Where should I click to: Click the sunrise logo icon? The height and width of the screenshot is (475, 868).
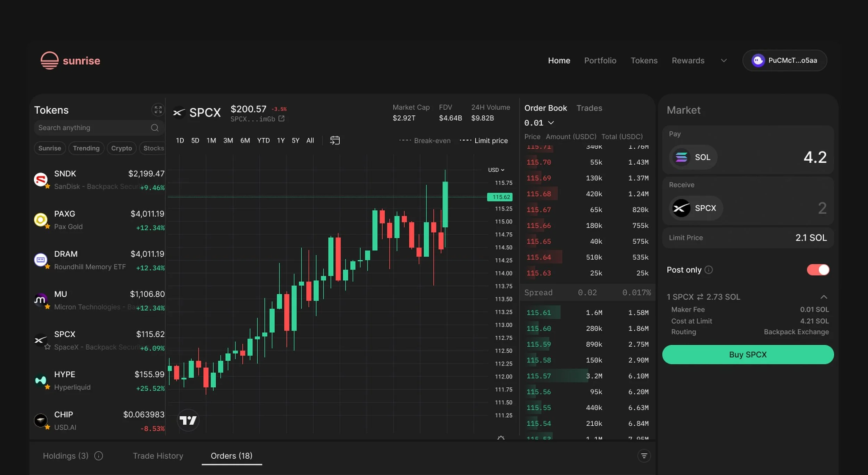50,60
